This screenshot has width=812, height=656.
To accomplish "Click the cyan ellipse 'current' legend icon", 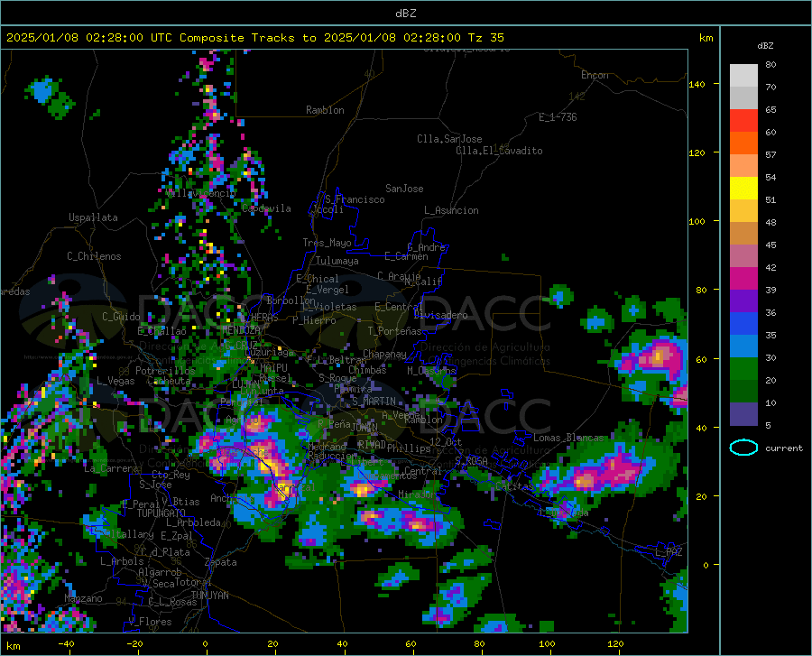I will click(x=743, y=448).
